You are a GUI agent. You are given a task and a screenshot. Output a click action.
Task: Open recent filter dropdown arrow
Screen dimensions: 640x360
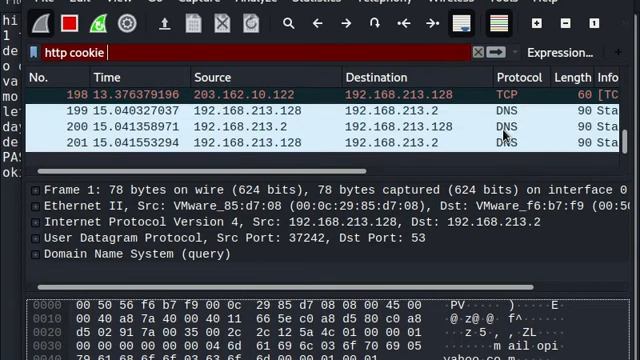click(x=515, y=52)
